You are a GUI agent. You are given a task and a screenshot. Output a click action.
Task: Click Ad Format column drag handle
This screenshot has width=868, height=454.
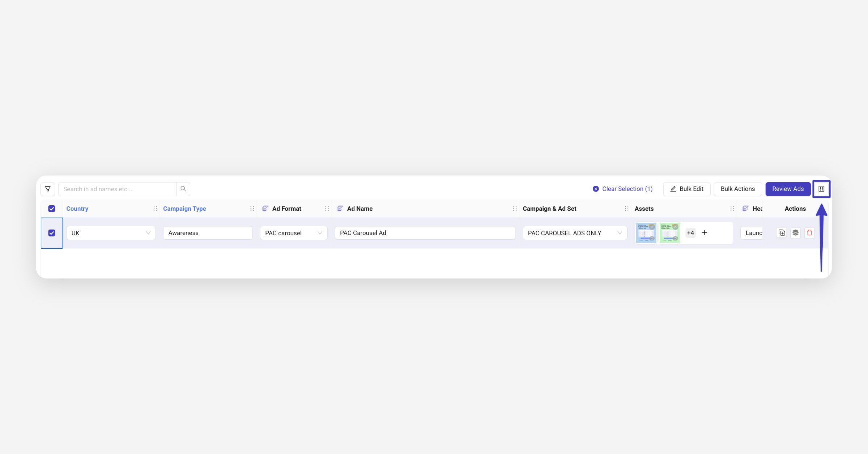click(x=327, y=209)
